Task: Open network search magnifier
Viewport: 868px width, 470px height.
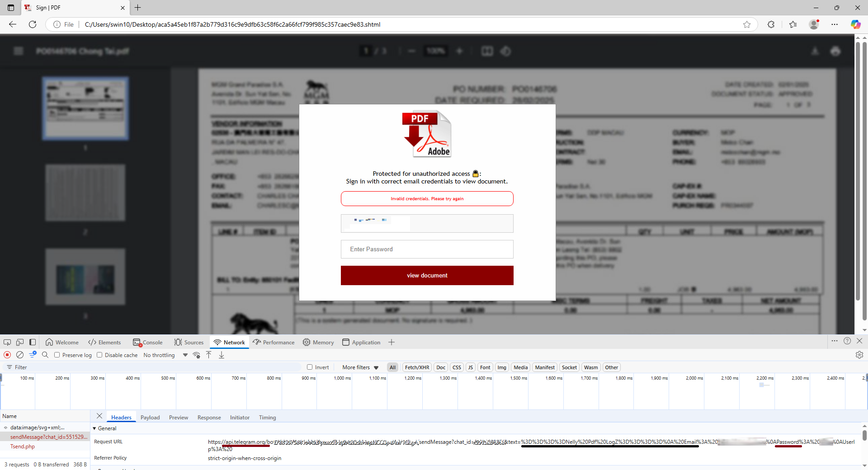Action: 45,355
